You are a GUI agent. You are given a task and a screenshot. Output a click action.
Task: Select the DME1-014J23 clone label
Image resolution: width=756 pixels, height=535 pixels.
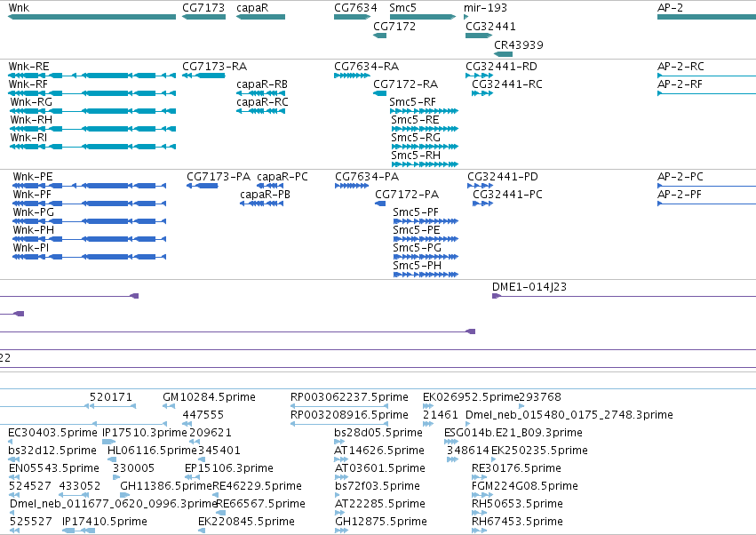pyautogui.click(x=529, y=287)
